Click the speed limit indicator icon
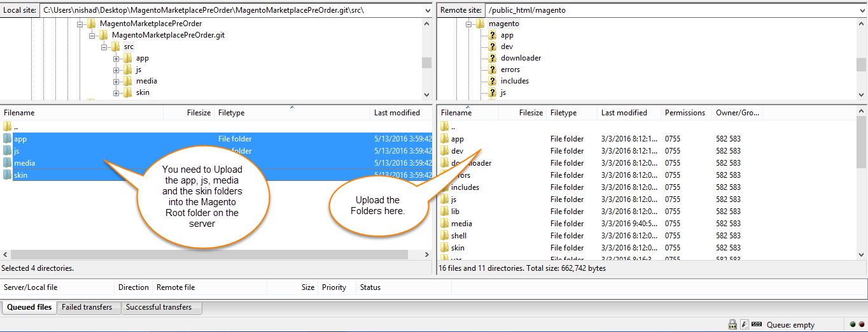 pyautogui.click(x=757, y=324)
